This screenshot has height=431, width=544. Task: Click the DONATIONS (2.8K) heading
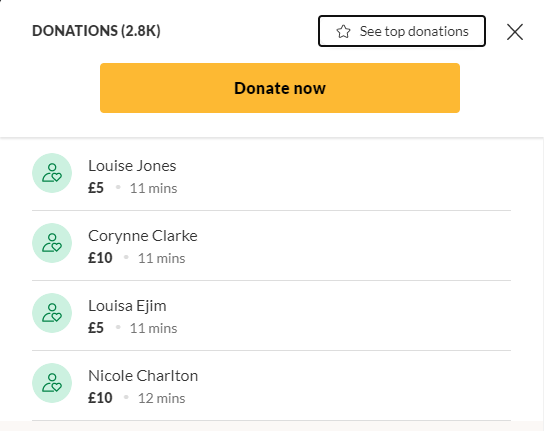click(96, 31)
